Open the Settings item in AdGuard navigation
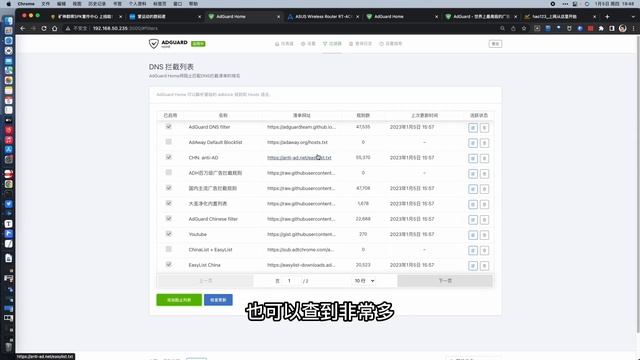The width and height of the screenshot is (640, 360). pyautogui.click(x=308, y=44)
